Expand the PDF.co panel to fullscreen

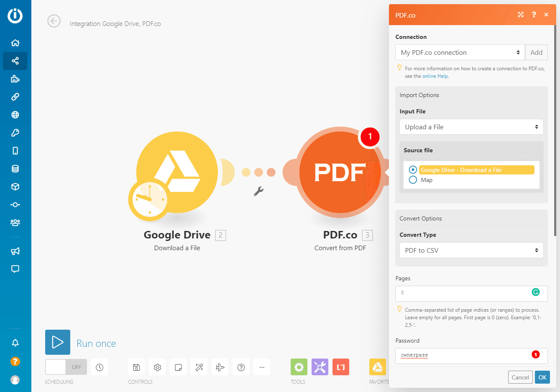pyautogui.click(x=521, y=15)
